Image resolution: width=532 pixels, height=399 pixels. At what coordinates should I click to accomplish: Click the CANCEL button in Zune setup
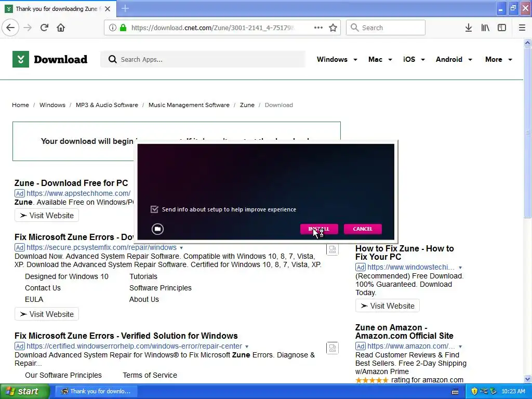[x=363, y=229]
